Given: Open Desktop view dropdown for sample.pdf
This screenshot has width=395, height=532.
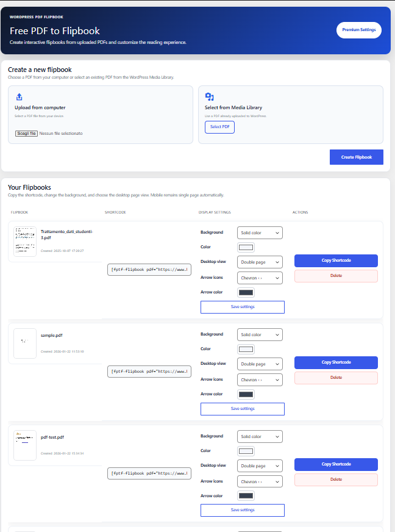Looking at the screenshot, I should pyautogui.click(x=260, y=364).
